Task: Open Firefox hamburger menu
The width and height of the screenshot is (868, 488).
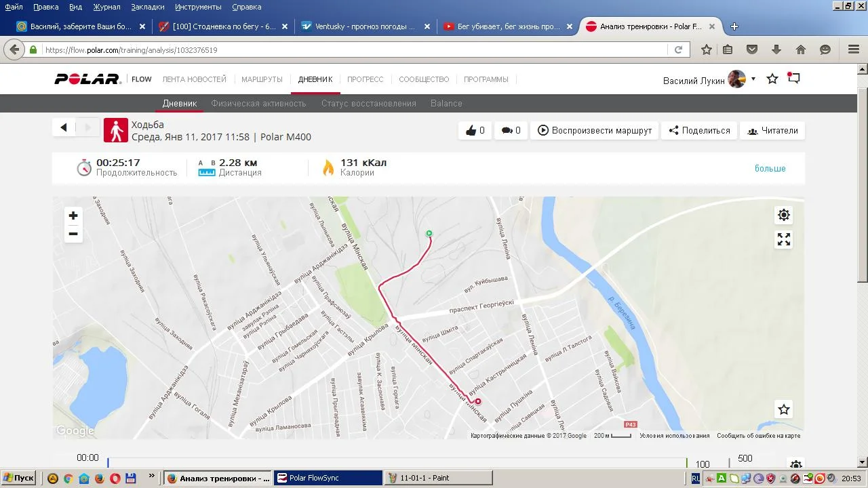Action: pyautogui.click(x=854, y=49)
